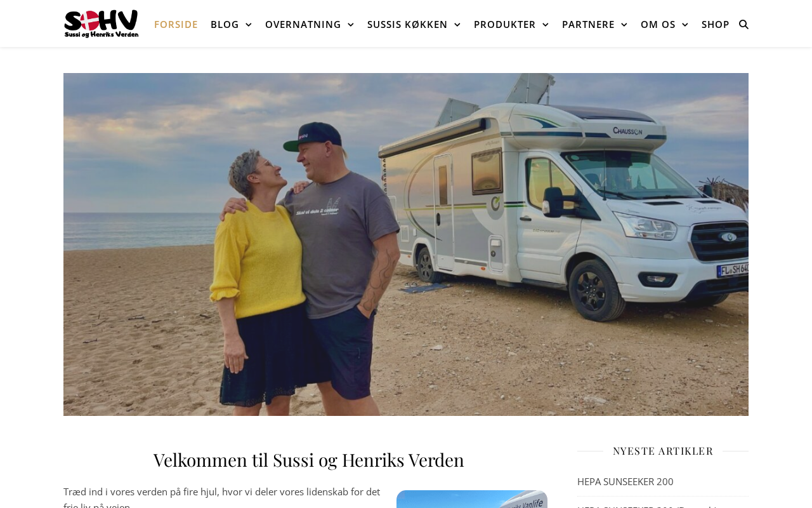812x508 pixels.
Task: Expand the SUSSIS KØKKEN dropdown arrow
Action: coord(457,25)
